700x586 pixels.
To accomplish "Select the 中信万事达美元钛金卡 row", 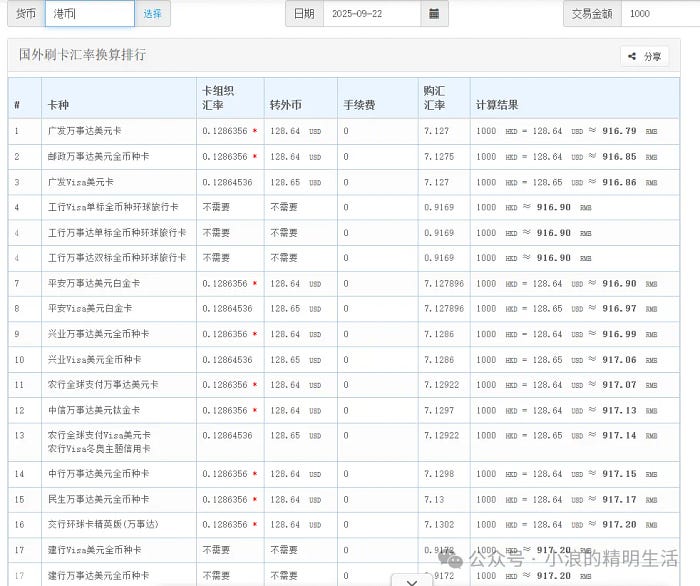I will (x=344, y=410).
